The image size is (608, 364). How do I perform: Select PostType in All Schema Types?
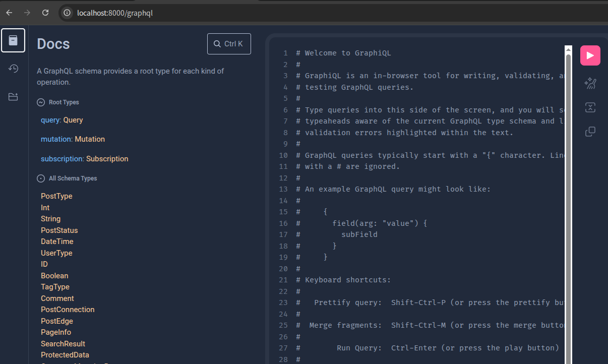[x=56, y=196]
